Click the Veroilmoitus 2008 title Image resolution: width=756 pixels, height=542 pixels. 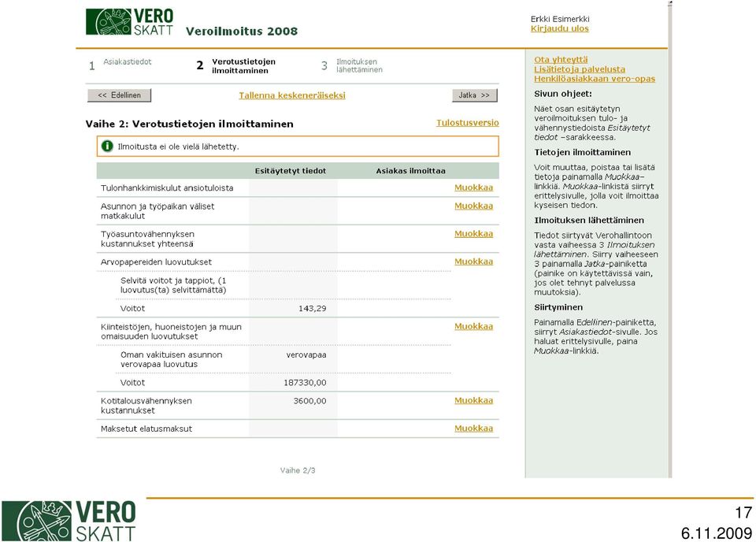(242, 32)
